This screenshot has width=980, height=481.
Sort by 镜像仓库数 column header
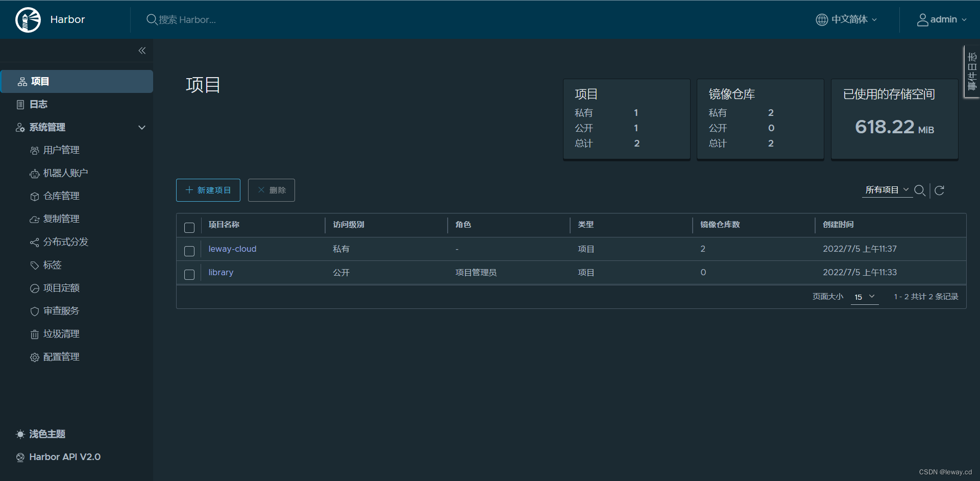[720, 225]
